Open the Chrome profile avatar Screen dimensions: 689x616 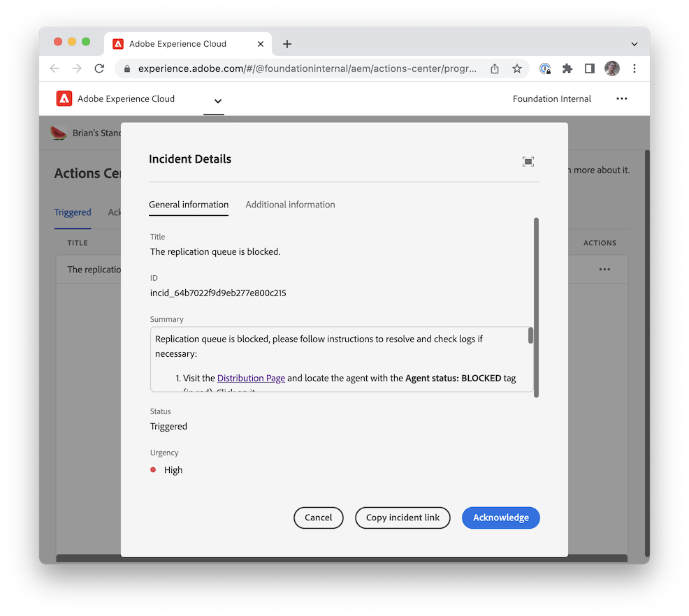click(x=611, y=68)
